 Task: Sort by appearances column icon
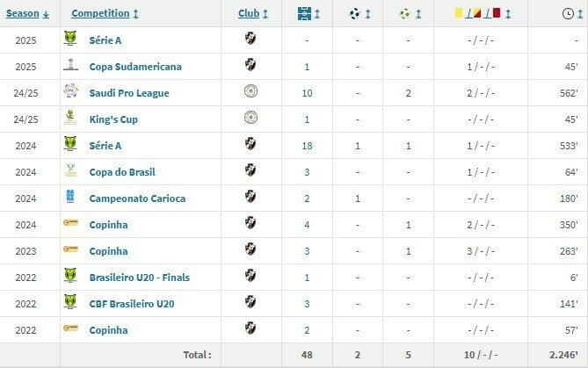tap(306, 13)
